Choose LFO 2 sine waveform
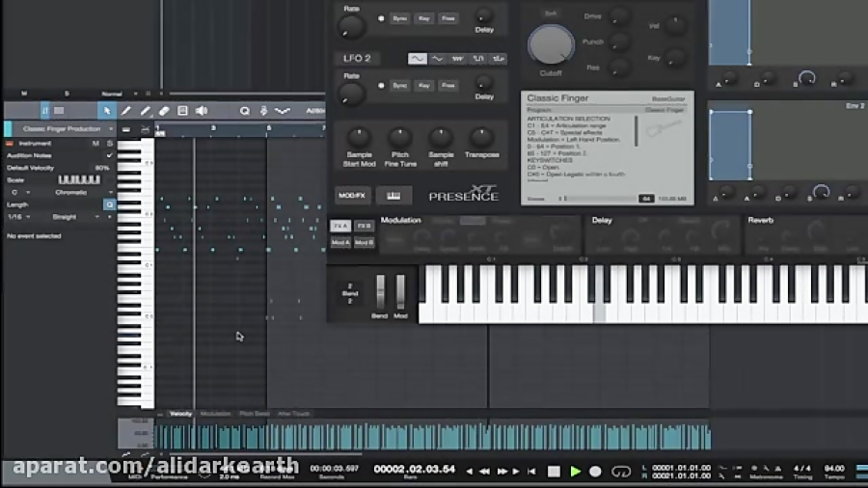868x488 pixels. coord(418,58)
